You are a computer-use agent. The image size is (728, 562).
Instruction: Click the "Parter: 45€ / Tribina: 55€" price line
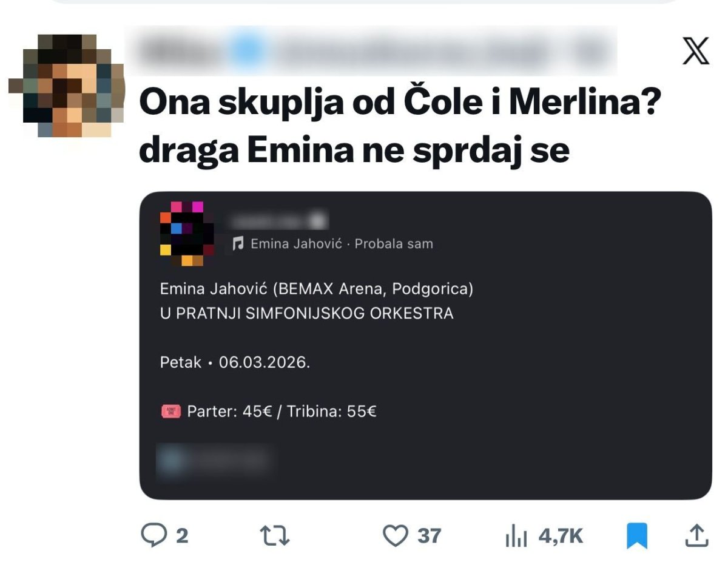[281, 411]
